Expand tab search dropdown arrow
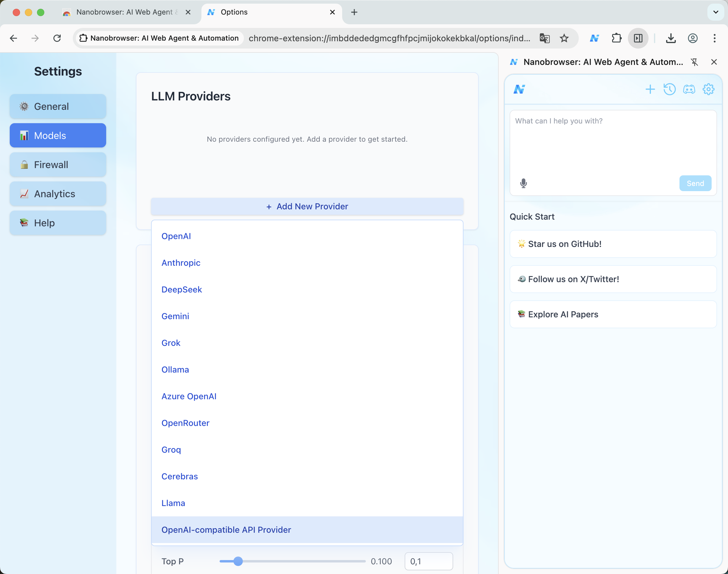The image size is (728, 574). click(x=716, y=12)
